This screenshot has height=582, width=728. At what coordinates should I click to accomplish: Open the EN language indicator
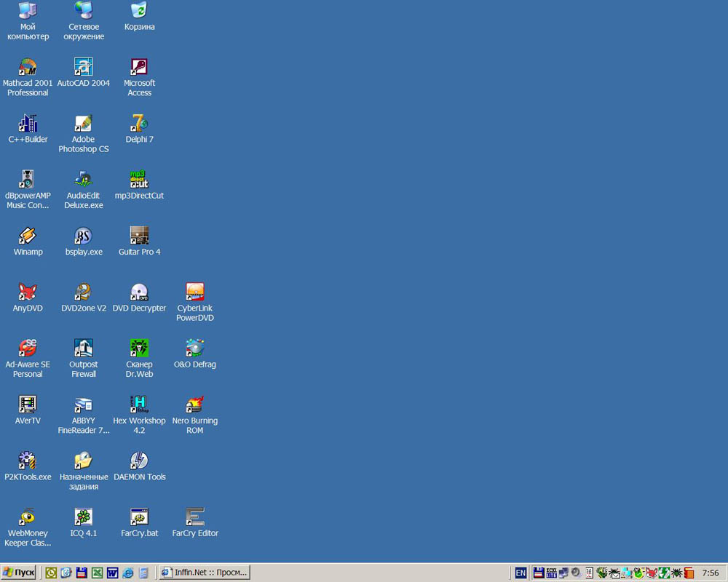coord(521,573)
